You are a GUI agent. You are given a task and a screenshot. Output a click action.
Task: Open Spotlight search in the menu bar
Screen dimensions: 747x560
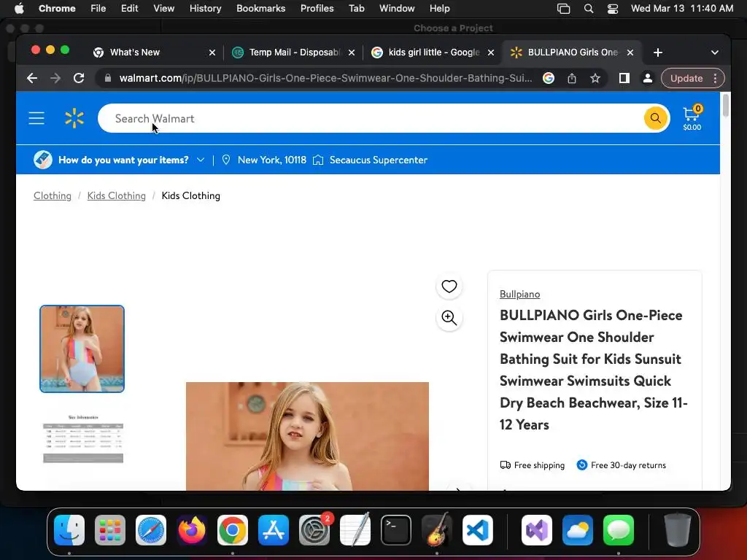(x=589, y=9)
